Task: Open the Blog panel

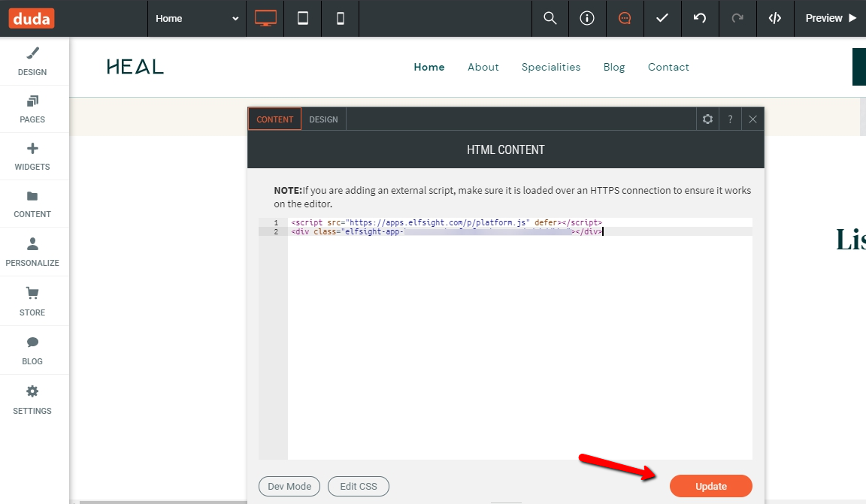Action: pyautogui.click(x=32, y=350)
